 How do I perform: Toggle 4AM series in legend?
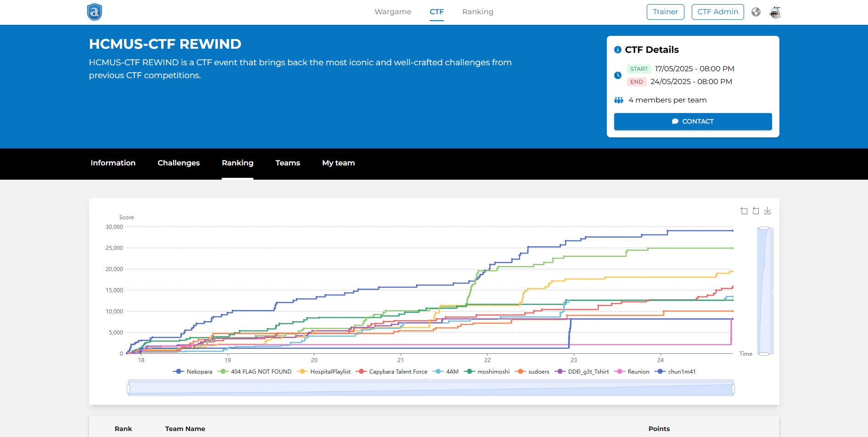pyautogui.click(x=446, y=372)
